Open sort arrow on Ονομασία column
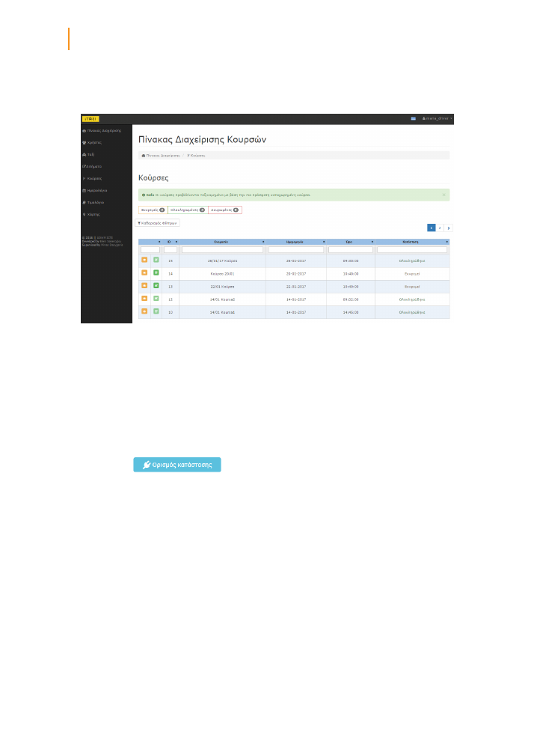This screenshot has width=534, height=756. (x=263, y=242)
